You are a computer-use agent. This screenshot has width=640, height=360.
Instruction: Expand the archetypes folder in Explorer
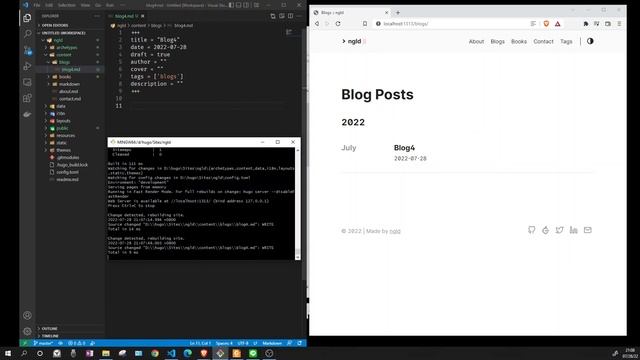click(x=70, y=47)
